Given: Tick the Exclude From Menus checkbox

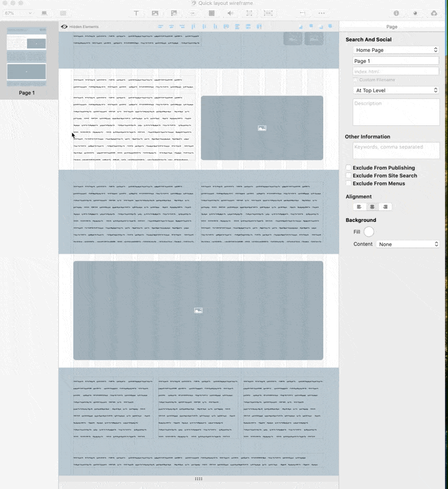Looking at the screenshot, I should (x=348, y=183).
